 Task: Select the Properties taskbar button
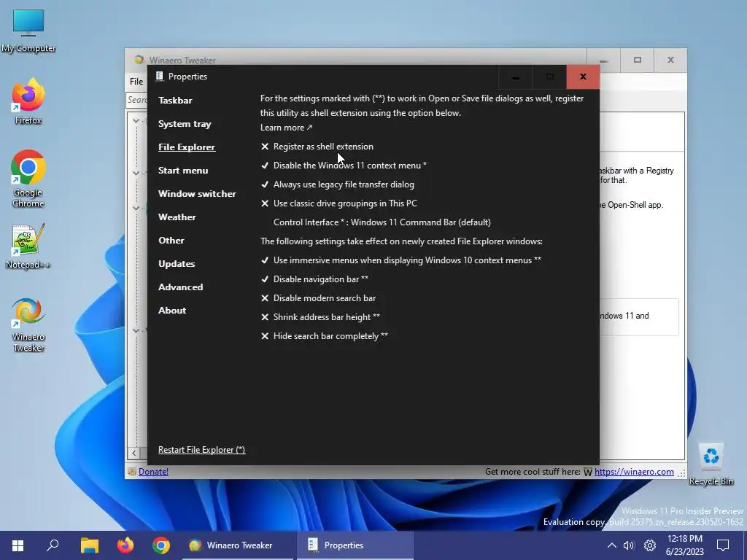[x=355, y=545]
